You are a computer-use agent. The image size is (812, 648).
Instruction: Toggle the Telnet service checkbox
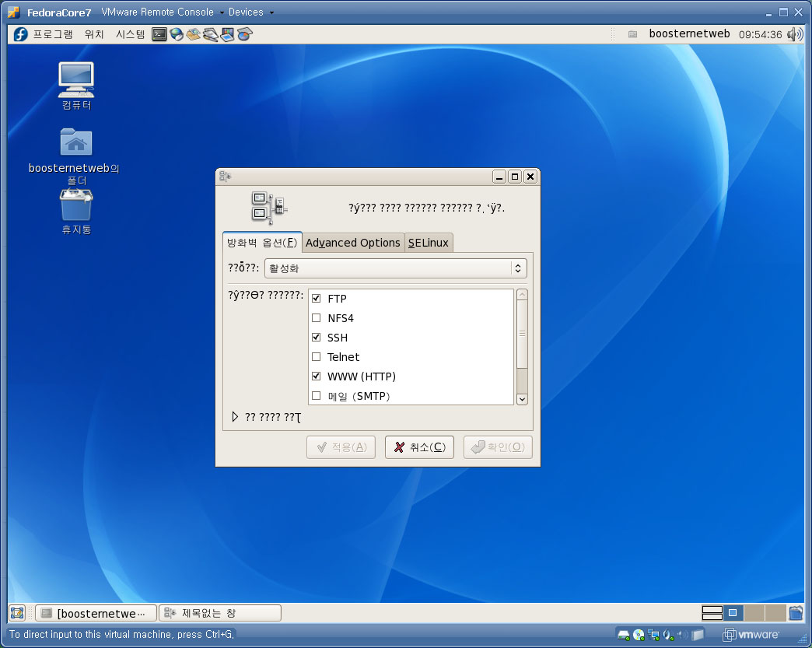coord(317,357)
